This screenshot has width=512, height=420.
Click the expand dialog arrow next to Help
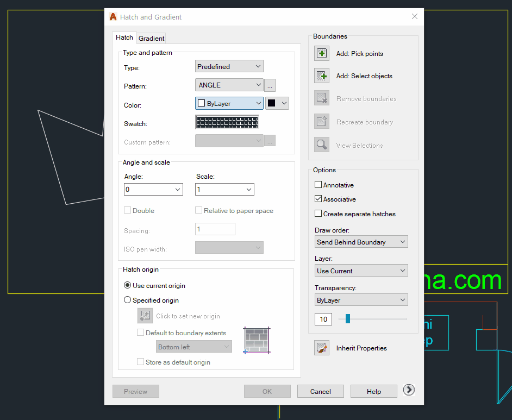[x=409, y=390]
